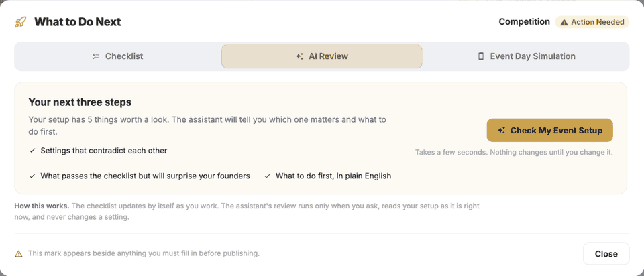Click the sparkle icon on Check My Event Setup
The width and height of the screenshot is (644, 276).
[x=501, y=131]
